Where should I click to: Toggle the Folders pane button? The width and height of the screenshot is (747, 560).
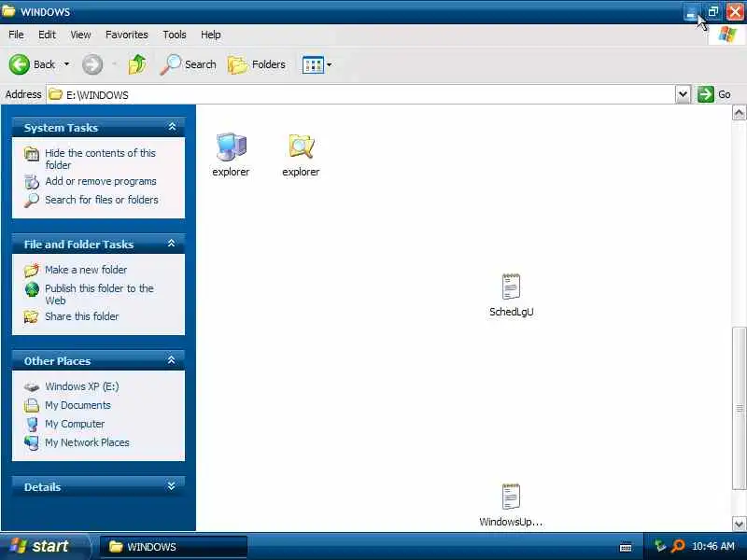(257, 64)
